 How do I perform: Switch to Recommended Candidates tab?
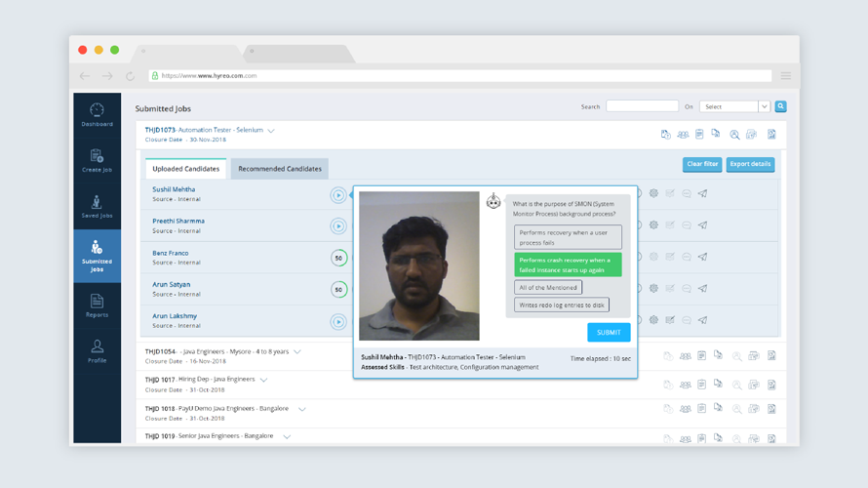pyautogui.click(x=280, y=169)
